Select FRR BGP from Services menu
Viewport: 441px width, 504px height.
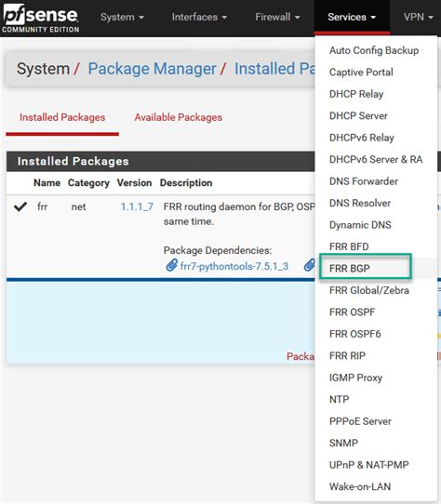350,269
